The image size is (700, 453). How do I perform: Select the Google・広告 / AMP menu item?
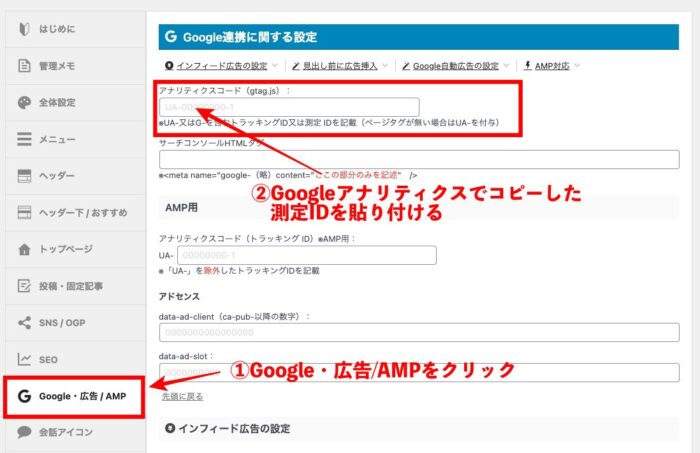coord(75,396)
